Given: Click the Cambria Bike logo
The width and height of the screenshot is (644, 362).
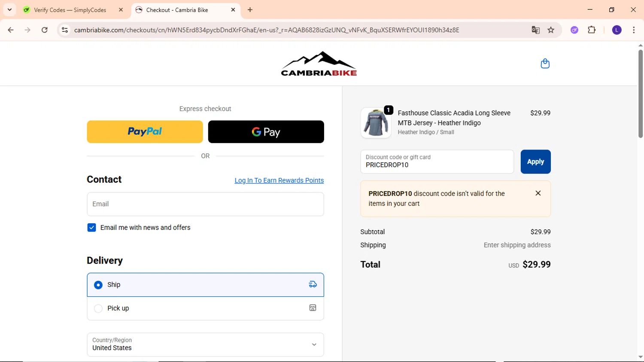Looking at the screenshot, I should [x=319, y=64].
